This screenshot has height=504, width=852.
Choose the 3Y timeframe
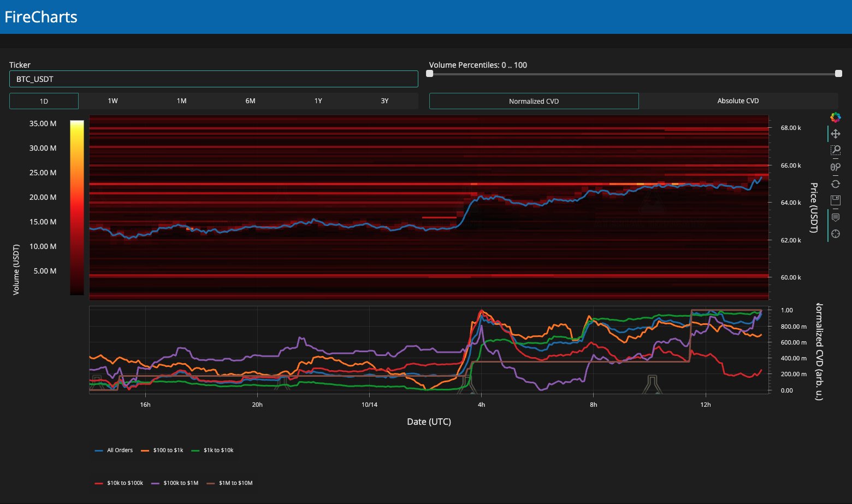384,101
